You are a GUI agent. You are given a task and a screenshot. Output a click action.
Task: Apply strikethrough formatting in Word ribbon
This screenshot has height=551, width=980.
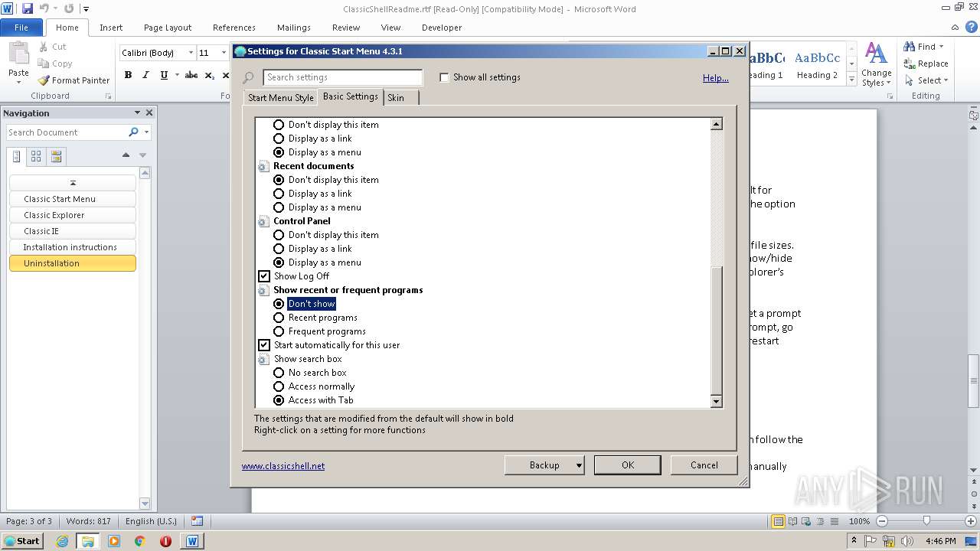tap(191, 75)
